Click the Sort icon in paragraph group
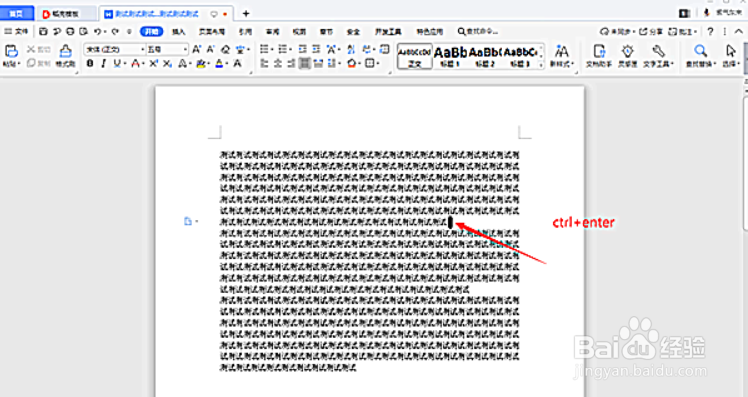Image resolution: width=748 pixels, height=397 pixels. tap(352, 49)
